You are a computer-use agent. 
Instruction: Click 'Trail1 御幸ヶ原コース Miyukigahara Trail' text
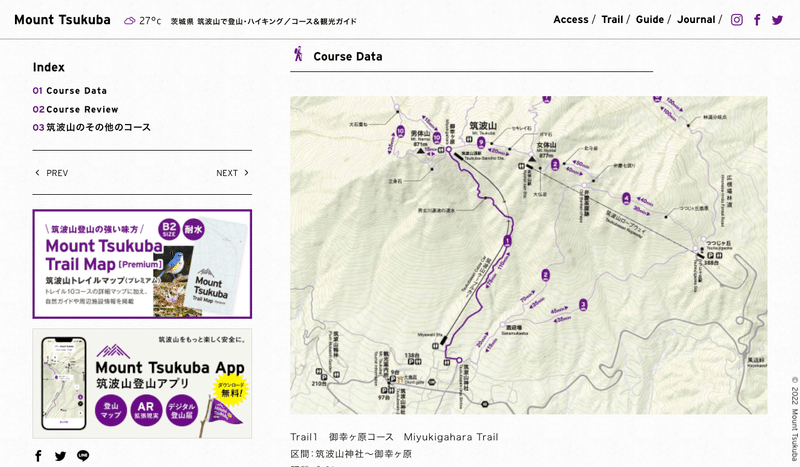[394, 437]
